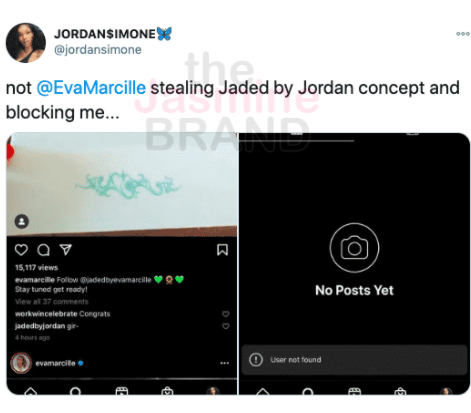Screen dimensions: 471x413
Task: Open @jadedbyevamarcille mention in caption
Action: coord(116,280)
